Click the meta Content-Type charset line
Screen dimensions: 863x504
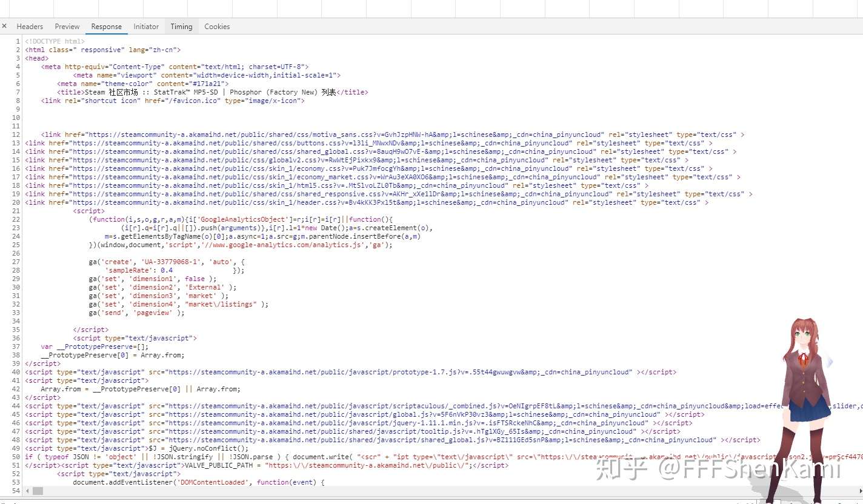[175, 67]
